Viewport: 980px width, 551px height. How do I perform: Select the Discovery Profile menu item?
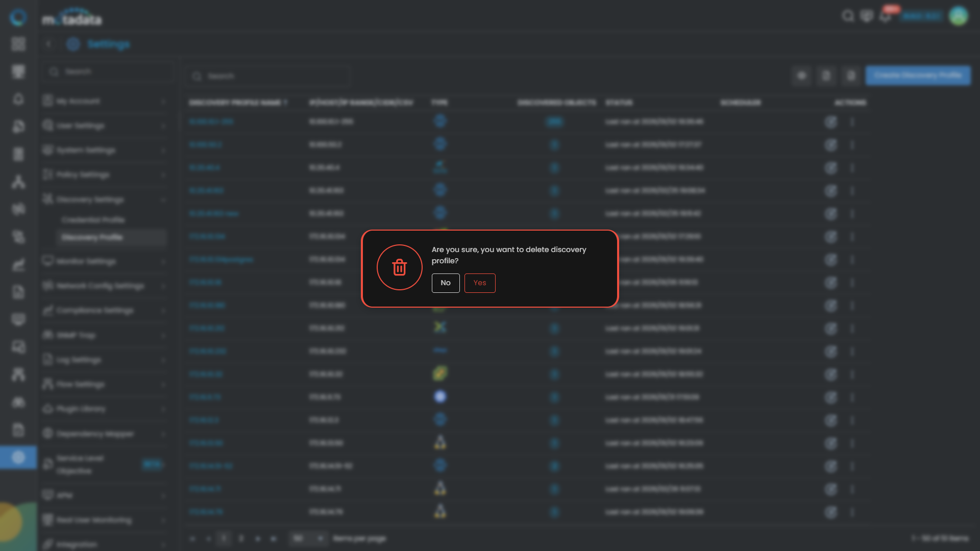92,237
